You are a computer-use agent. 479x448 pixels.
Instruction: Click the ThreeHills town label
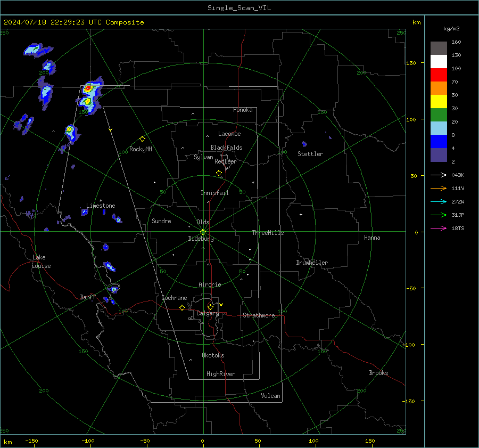[268, 233]
